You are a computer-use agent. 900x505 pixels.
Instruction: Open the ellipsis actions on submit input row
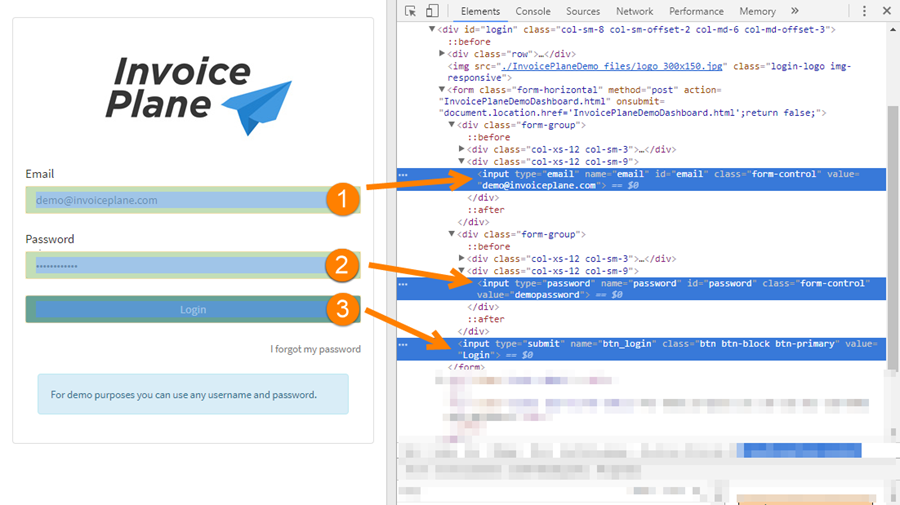coord(403,344)
